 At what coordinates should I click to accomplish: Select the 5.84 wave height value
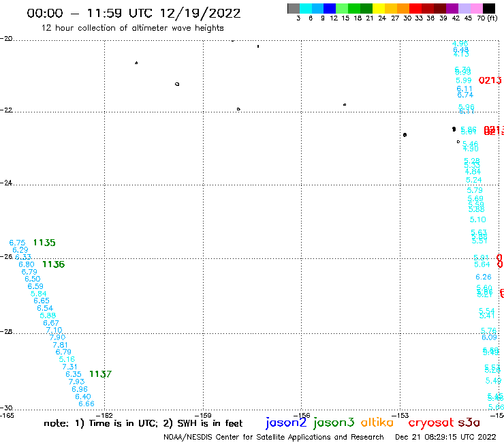coord(39,294)
